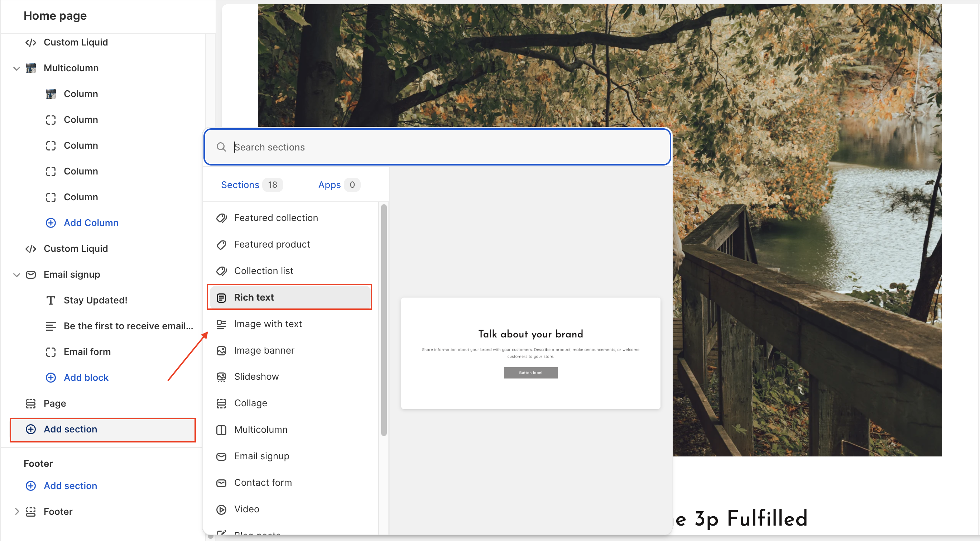
Task: Click the first Custom Liquid code icon
Action: tap(30, 42)
